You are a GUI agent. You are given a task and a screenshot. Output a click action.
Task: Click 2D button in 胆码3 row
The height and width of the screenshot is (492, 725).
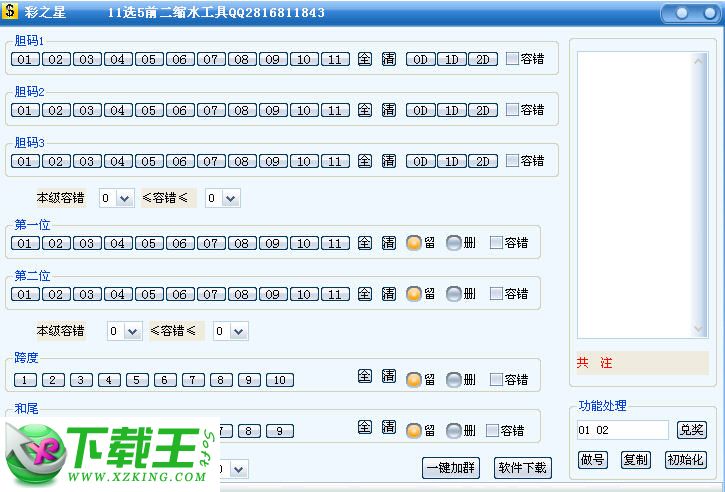click(483, 161)
